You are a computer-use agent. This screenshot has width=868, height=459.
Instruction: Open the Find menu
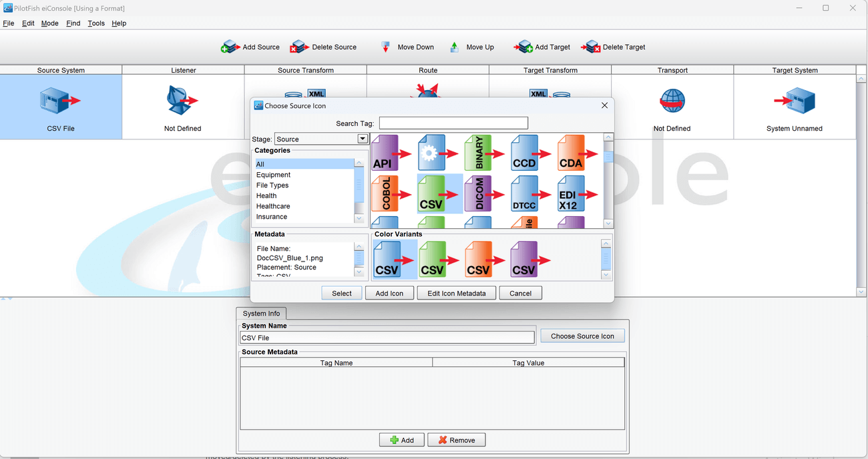coord(73,23)
